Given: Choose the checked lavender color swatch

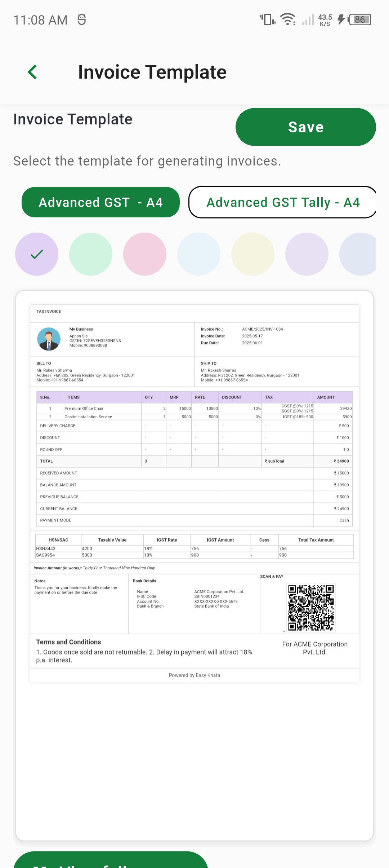Looking at the screenshot, I should click(37, 254).
